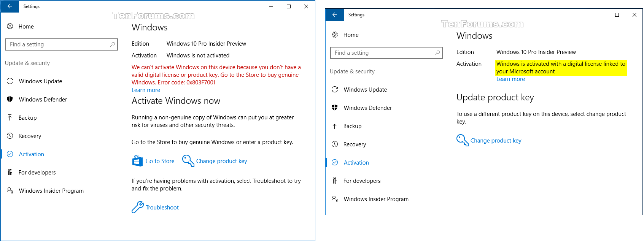Click Home gear icon in left window
Viewport: 644px width, 241px height.
(10, 26)
